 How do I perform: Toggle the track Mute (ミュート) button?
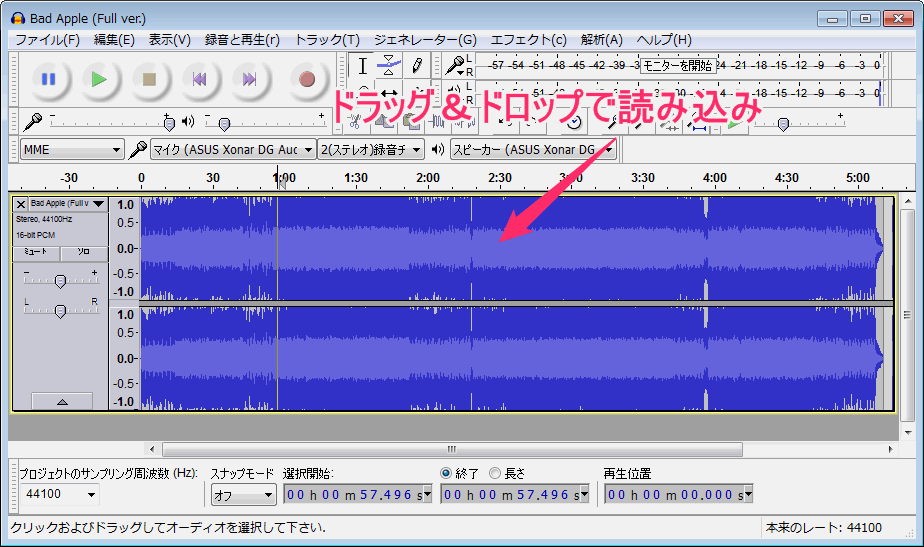click(36, 252)
